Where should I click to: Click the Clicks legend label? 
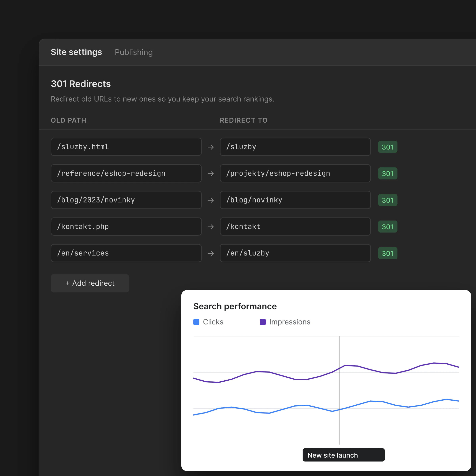coord(213,322)
